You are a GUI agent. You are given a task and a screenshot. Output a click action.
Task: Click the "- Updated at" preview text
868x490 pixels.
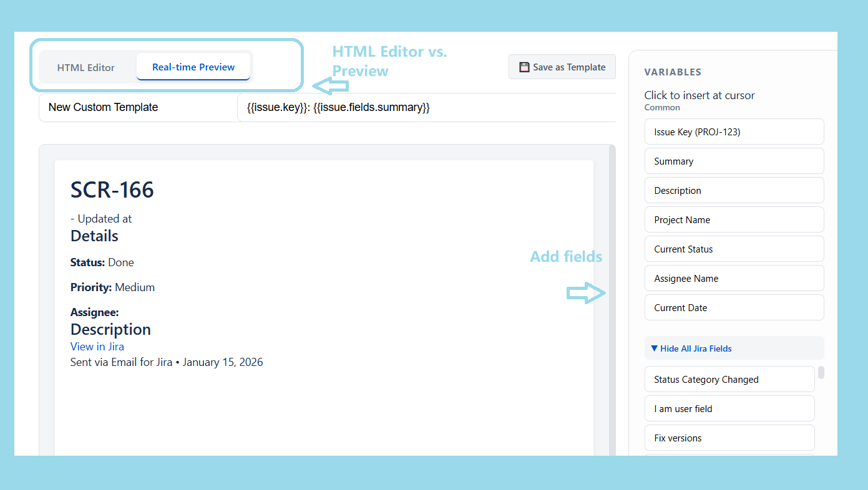click(101, 219)
